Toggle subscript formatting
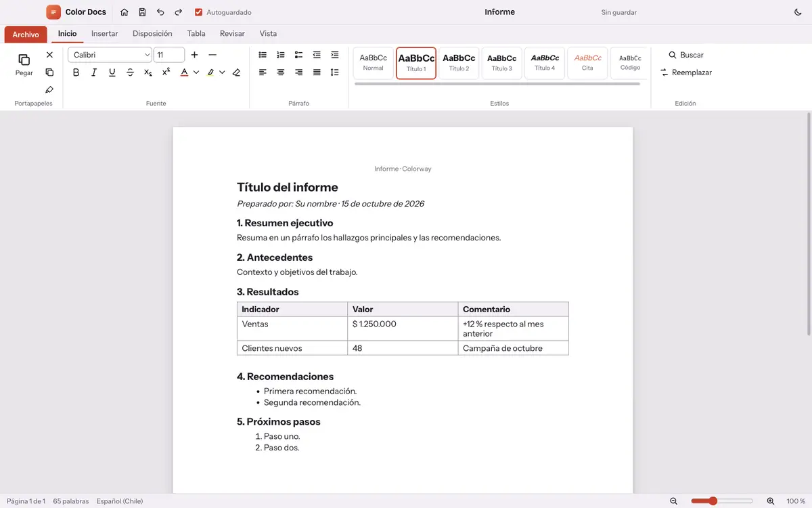The height and width of the screenshot is (508, 812). coord(148,72)
